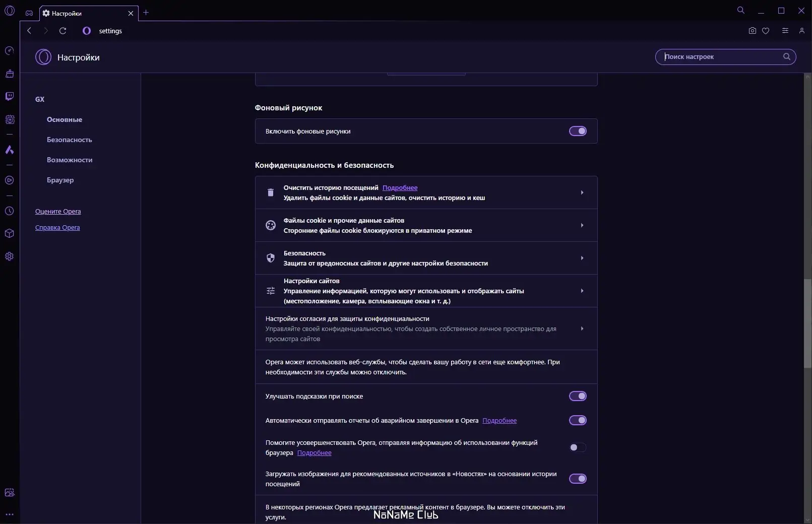Open Подробнее link under Помогите усовершенствовать Opera
The height and width of the screenshot is (524, 812).
pos(315,453)
